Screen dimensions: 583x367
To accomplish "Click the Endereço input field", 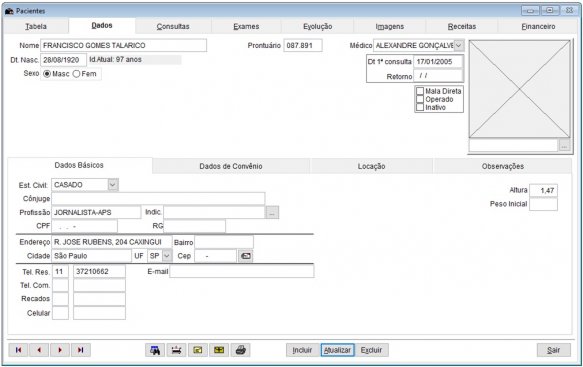I will click(x=112, y=242).
